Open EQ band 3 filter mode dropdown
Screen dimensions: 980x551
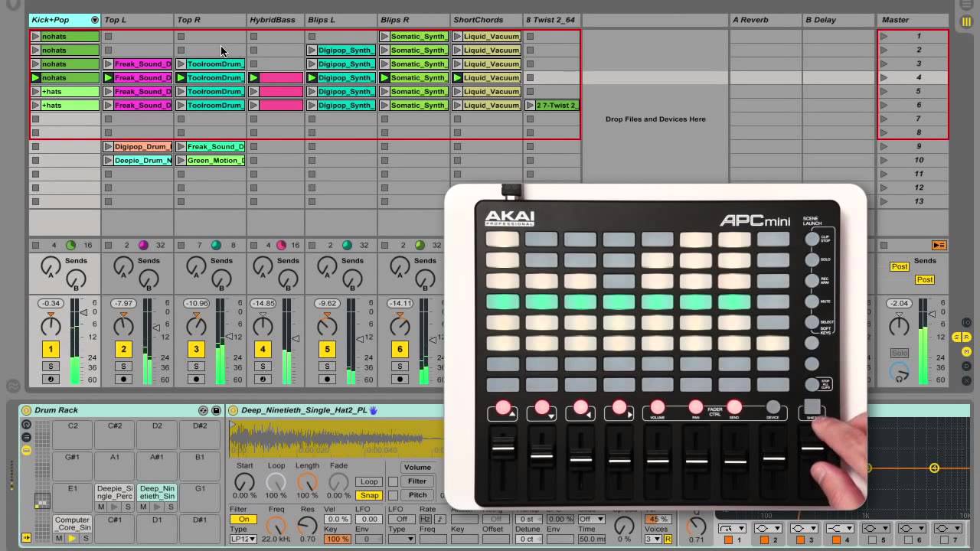pos(805,529)
